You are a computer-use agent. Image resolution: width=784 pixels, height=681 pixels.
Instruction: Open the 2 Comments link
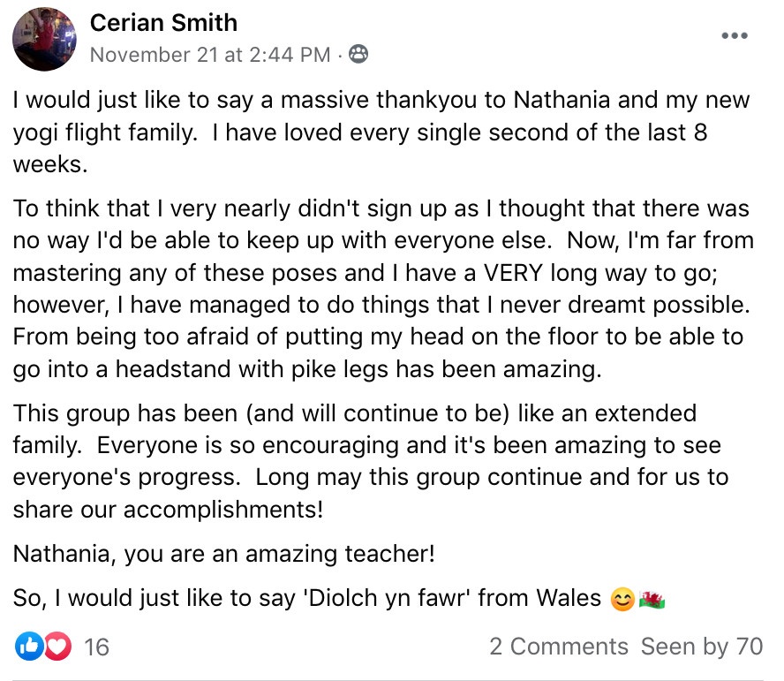(559, 647)
